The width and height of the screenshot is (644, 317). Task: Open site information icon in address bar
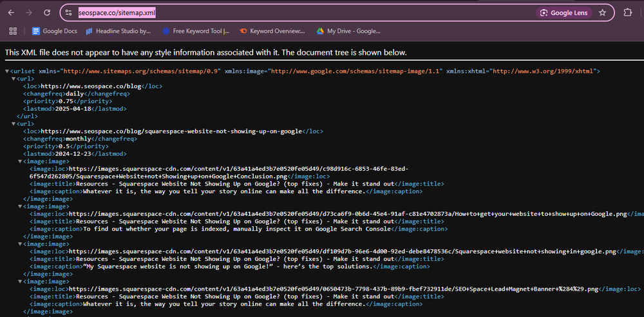pyautogui.click(x=69, y=13)
